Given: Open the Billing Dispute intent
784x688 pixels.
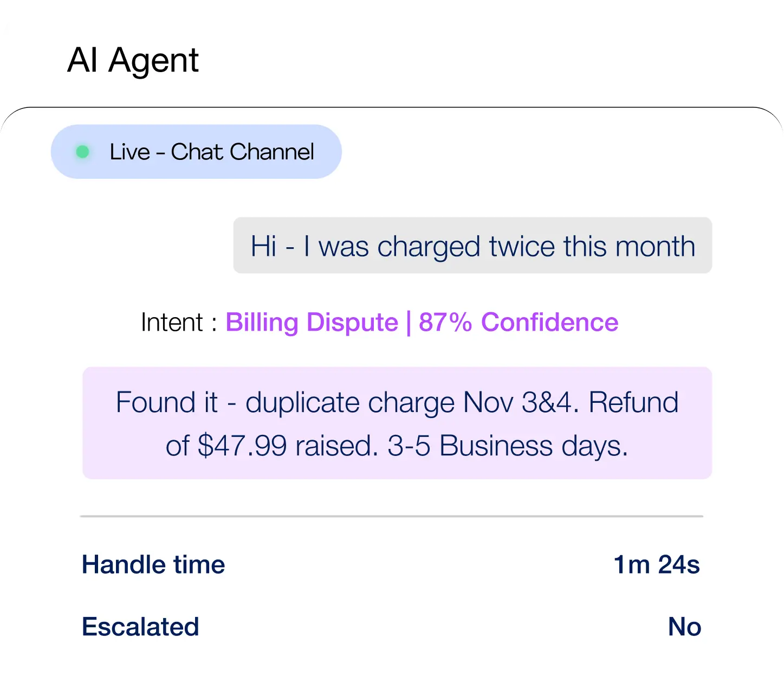Looking at the screenshot, I should click(312, 323).
